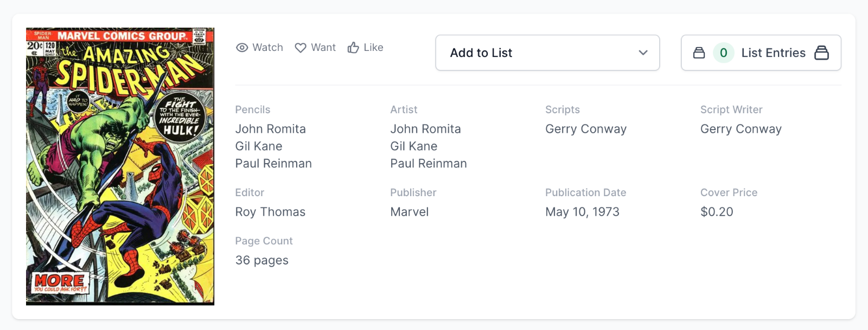Viewport: 868px width, 330px height.
Task: Toggle Want status for this comic
Action: [316, 48]
